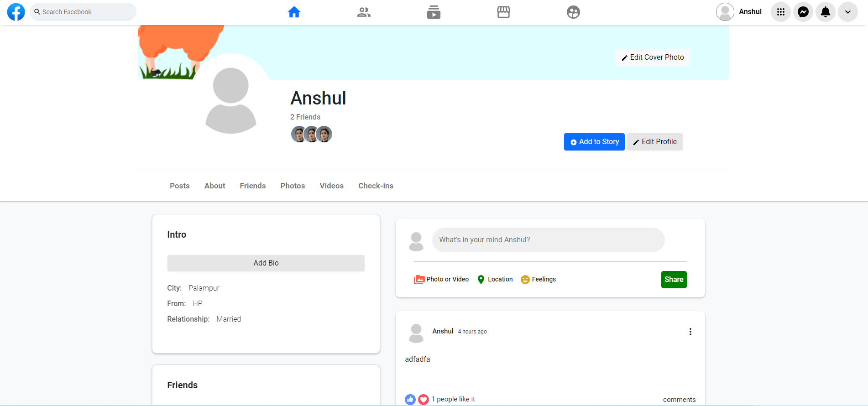Image resolution: width=868 pixels, height=406 pixels.
Task: Click the green Share button
Action: (674, 280)
